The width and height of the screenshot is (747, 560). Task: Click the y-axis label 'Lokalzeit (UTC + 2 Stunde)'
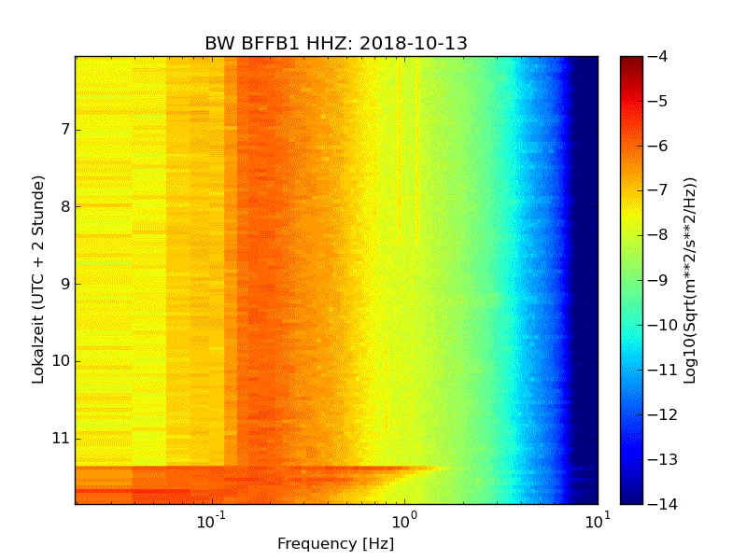tap(38, 279)
